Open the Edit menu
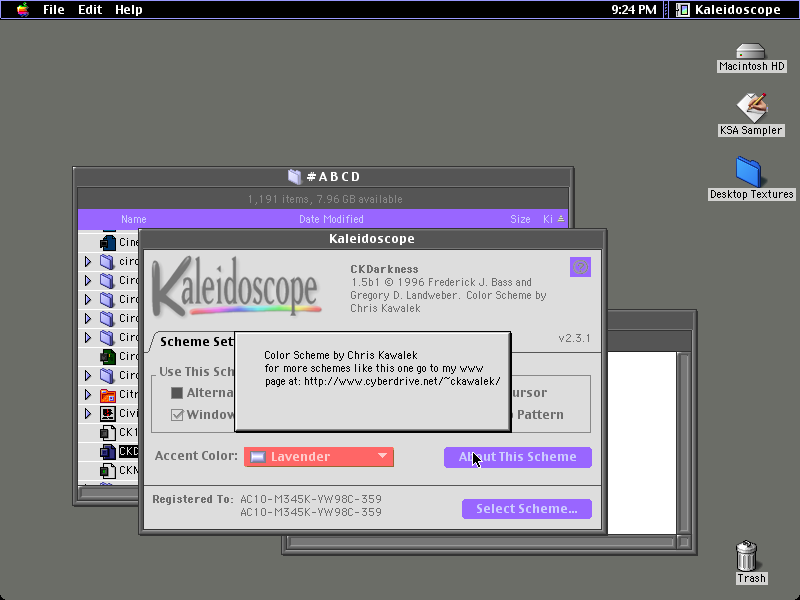800x600 pixels. coord(90,10)
